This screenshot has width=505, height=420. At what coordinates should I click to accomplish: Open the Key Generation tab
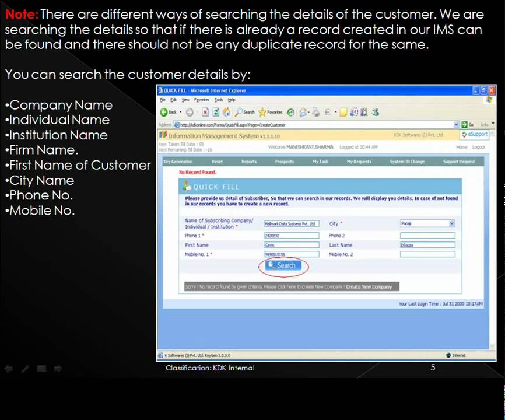point(178,162)
